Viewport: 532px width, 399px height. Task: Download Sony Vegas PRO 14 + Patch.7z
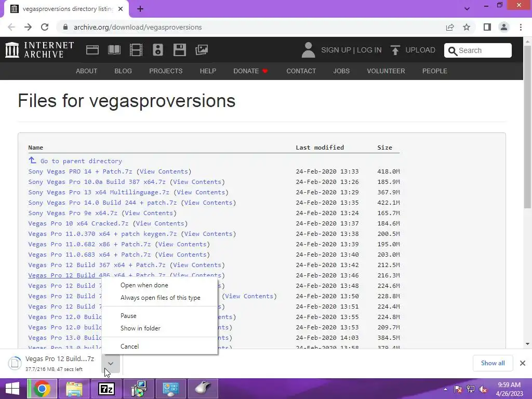[x=80, y=171]
